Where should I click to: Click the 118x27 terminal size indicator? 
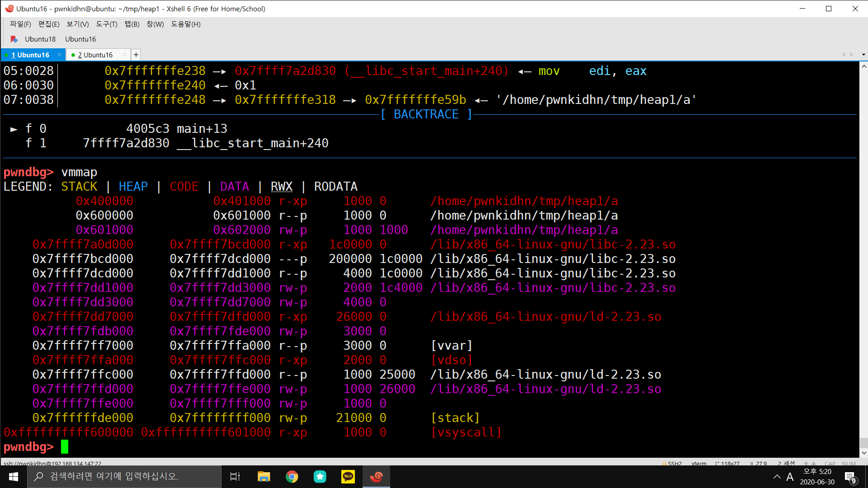[x=727, y=463]
